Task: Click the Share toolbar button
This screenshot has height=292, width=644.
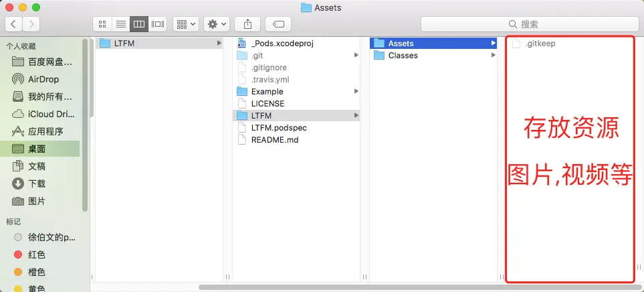Action: pyautogui.click(x=247, y=24)
